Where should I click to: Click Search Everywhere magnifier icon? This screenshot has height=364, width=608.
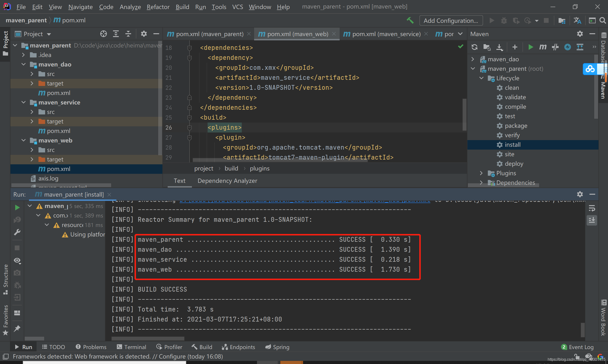[x=603, y=20]
